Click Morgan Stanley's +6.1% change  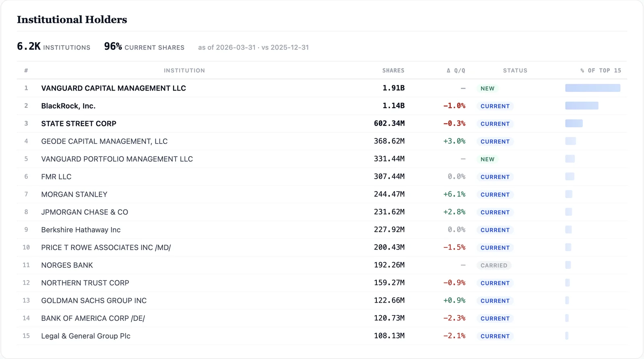pos(454,194)
